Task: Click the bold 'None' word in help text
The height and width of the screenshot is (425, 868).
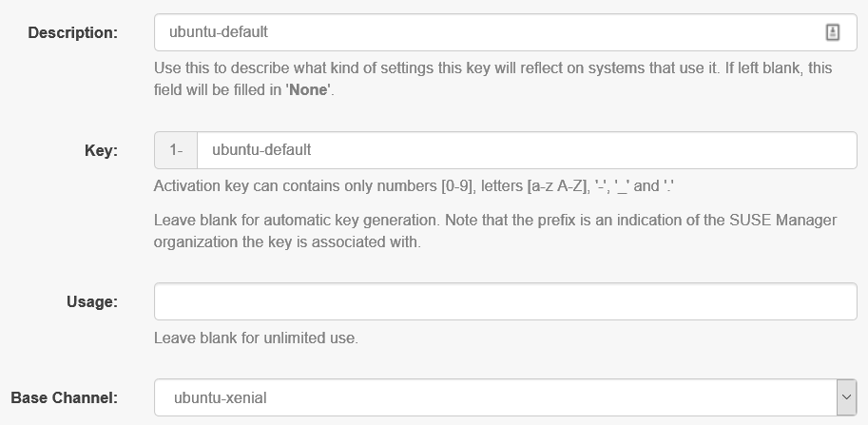Action: coord(307,92)
